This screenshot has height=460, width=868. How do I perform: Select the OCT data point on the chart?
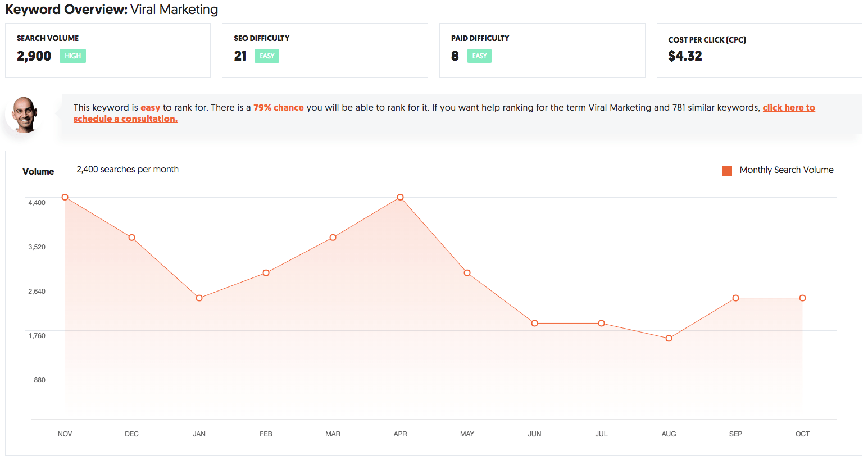pyautogui.click(x=802, y=298)
